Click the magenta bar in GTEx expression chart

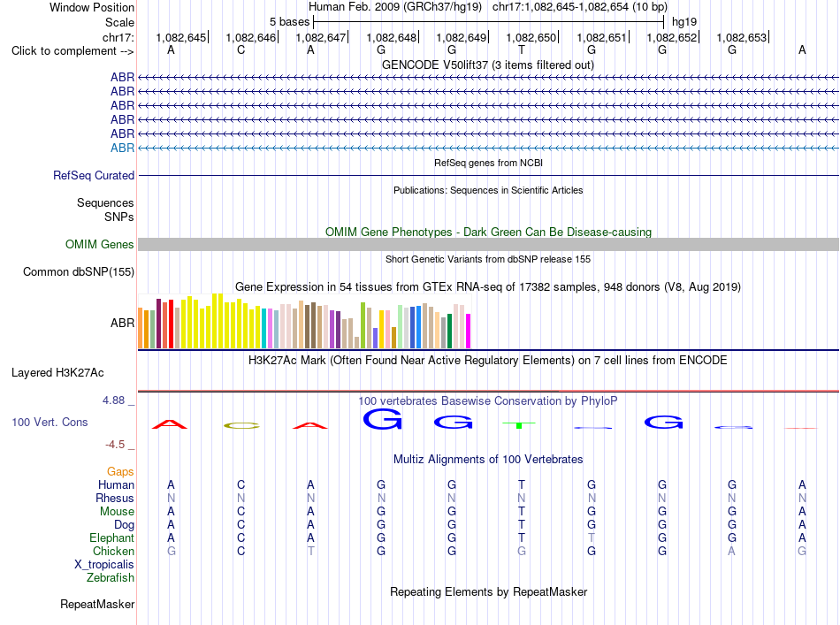tap(469, 331)
